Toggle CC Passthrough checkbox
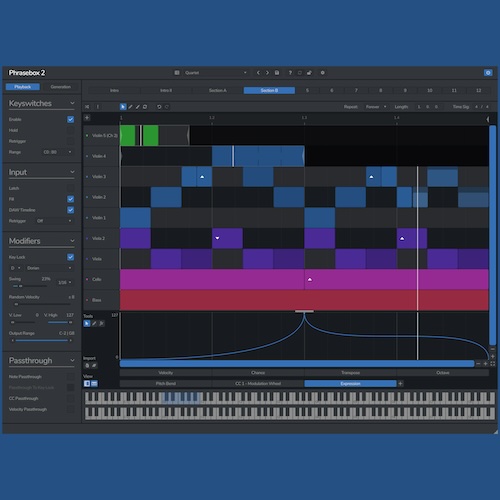The image size is (500, 500). (x=70, y=398)
